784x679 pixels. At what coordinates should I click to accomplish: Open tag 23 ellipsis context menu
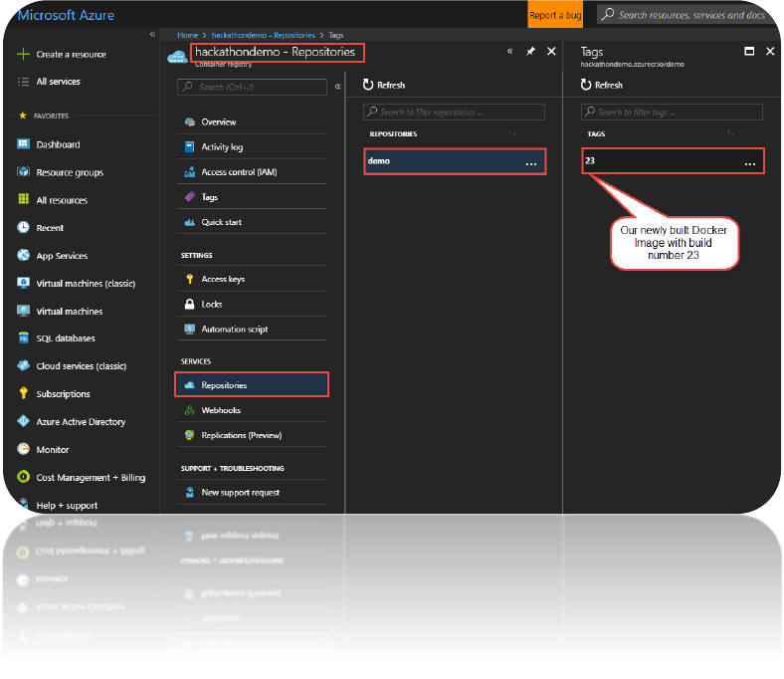[749, 163]
